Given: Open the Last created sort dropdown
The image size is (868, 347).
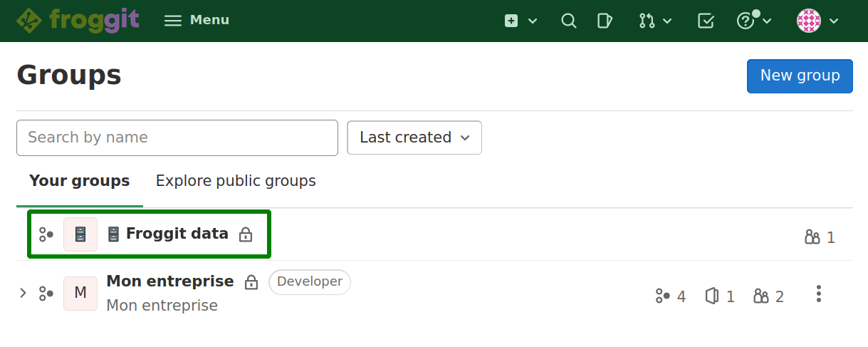Looking at the screenshot, I should pos(414,138).
